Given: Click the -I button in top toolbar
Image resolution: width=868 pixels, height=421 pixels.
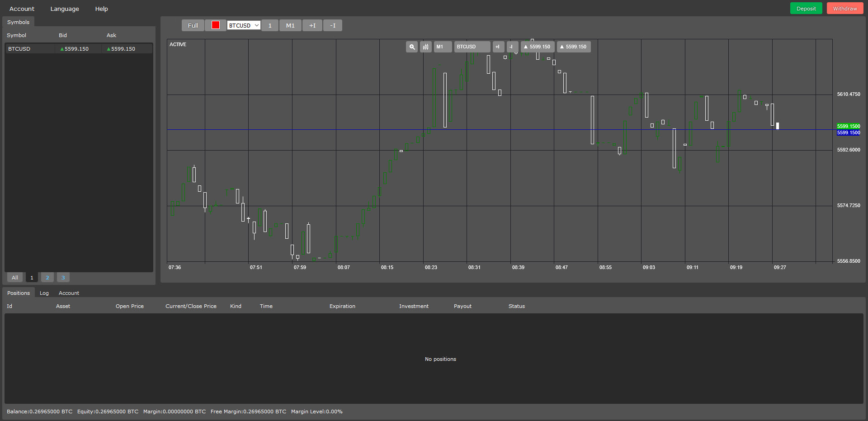Looking at the screenshot, I should tap(333, 26).
